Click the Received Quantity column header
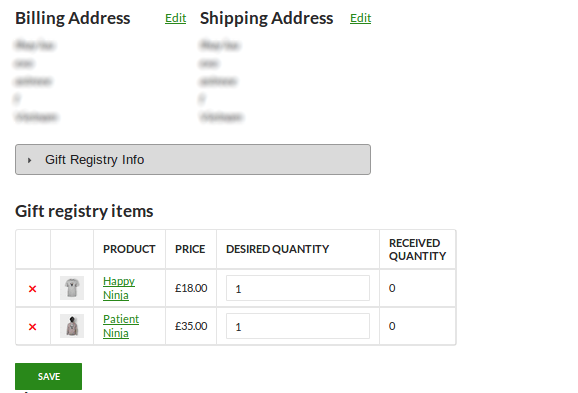The width and height of the screenshot is (578, 393). (417, 250)
